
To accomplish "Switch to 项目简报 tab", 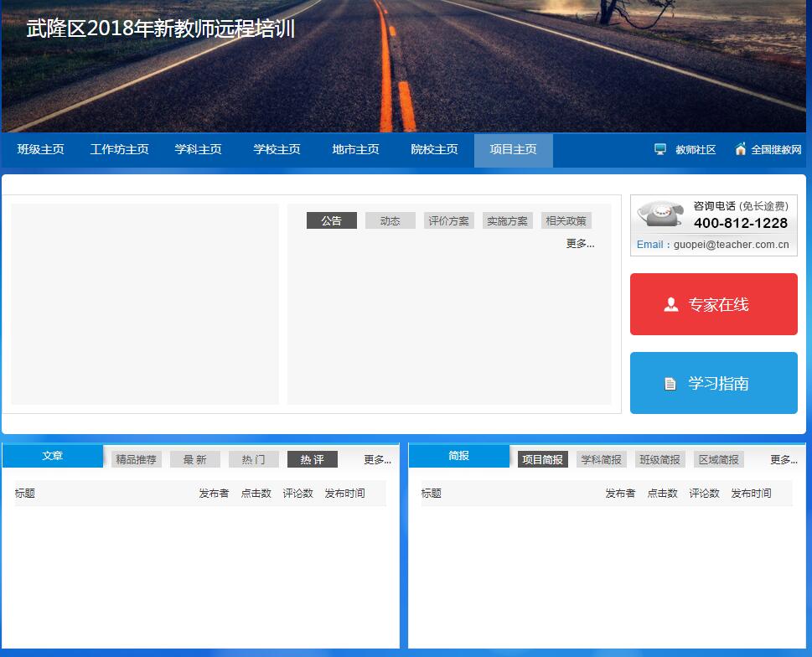I will click(x=543, y=459).
